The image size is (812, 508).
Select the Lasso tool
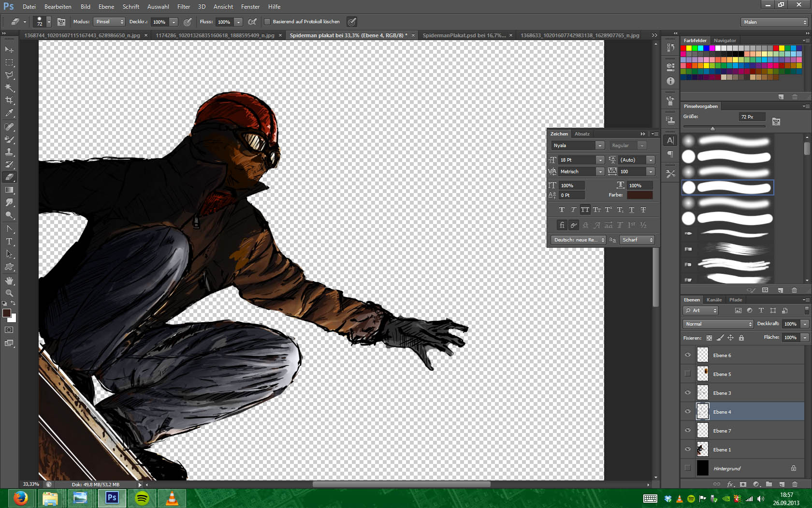(x=9, y=75)
